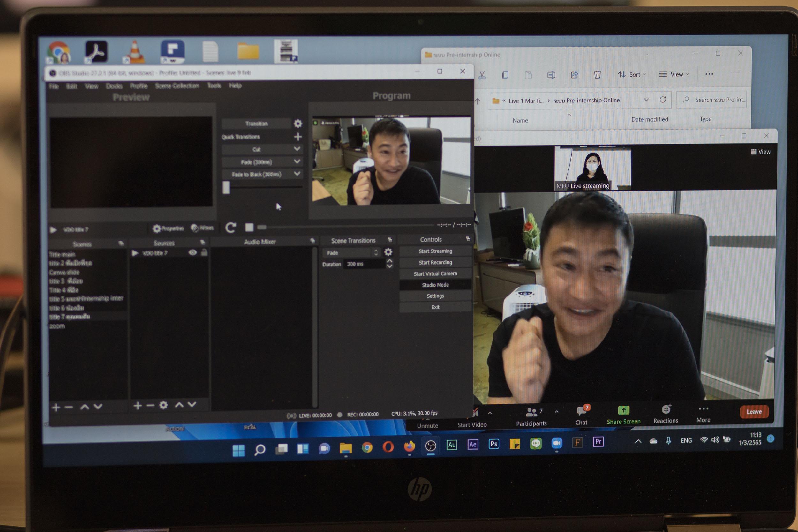Image resolution: width=798 pixels, height=532 pixels.
Task: Leave the Zoom meeting
Action: (x=754, y=412)
